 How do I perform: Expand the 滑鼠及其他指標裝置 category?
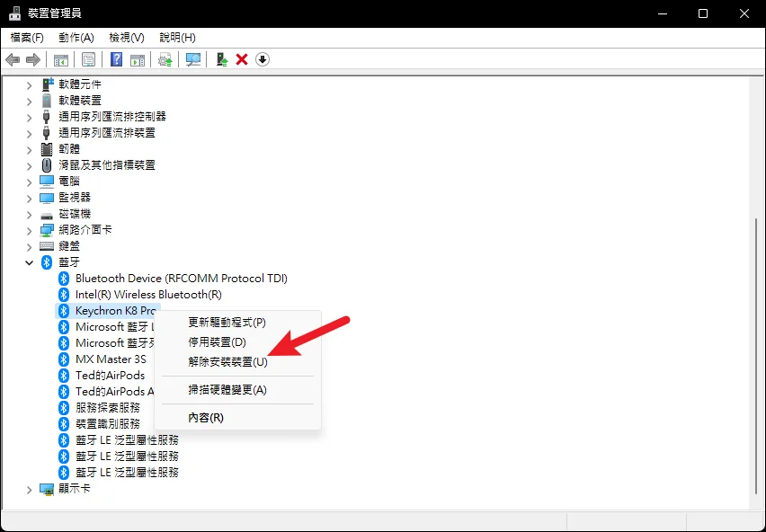coord(29,164)
